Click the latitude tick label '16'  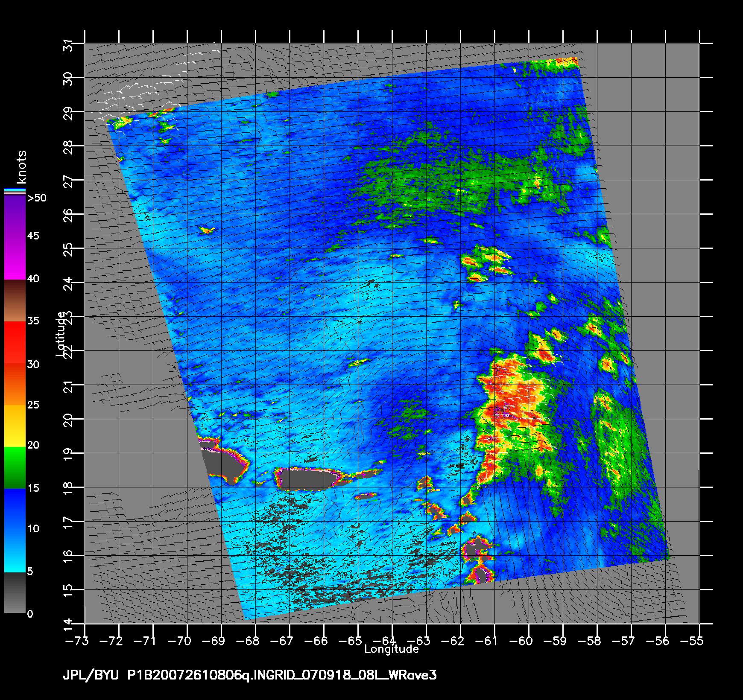click(68, 557)
